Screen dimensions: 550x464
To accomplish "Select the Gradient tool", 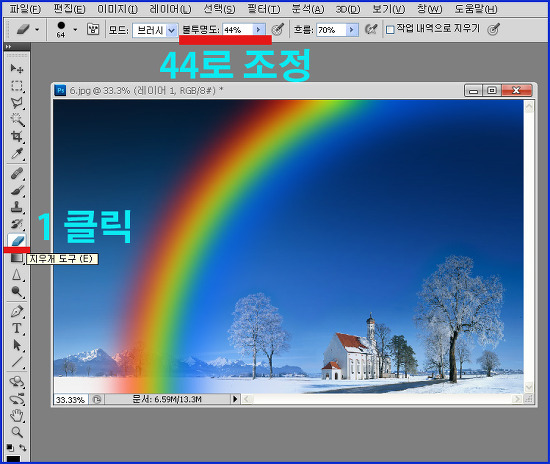I will click(x=16, y=258).
